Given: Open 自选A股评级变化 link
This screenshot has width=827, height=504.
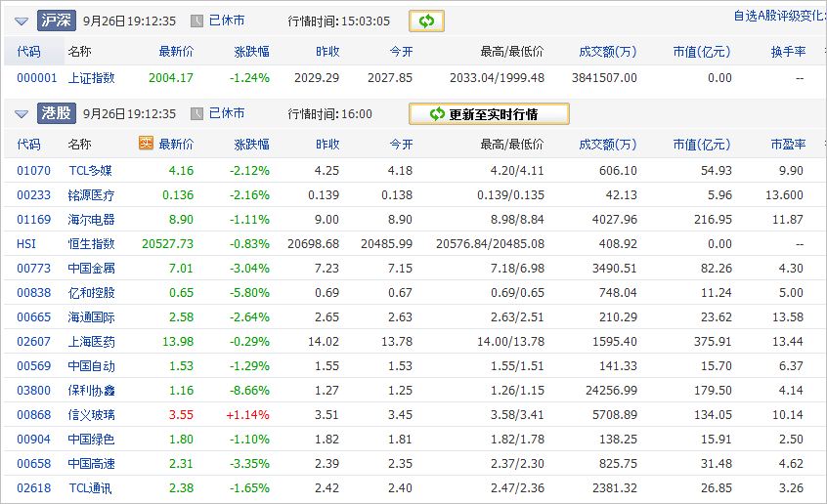Looking at the screenshot, I should click(x=779, y=16).
